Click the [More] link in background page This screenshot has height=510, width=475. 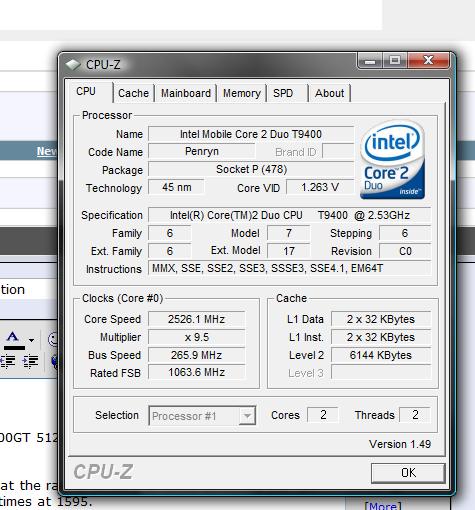(x=383, y=505)
